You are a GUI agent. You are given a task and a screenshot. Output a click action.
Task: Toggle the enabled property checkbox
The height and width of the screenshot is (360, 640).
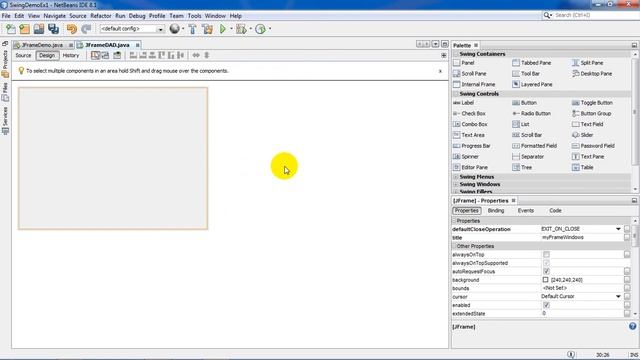546,305
